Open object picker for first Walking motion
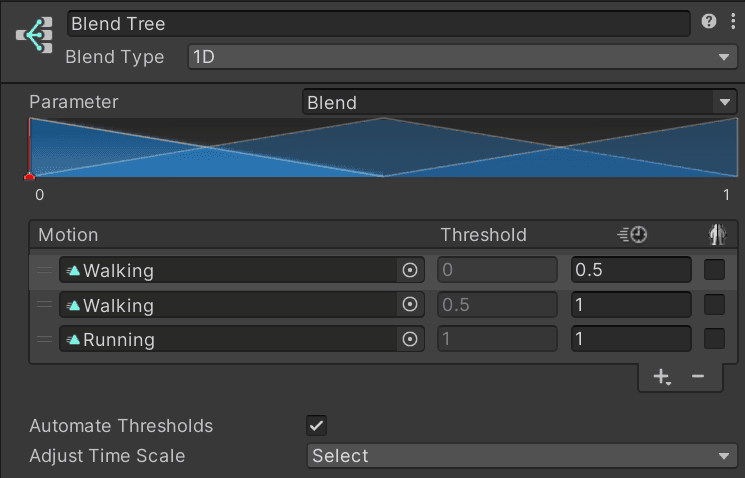 pos(408,270)
